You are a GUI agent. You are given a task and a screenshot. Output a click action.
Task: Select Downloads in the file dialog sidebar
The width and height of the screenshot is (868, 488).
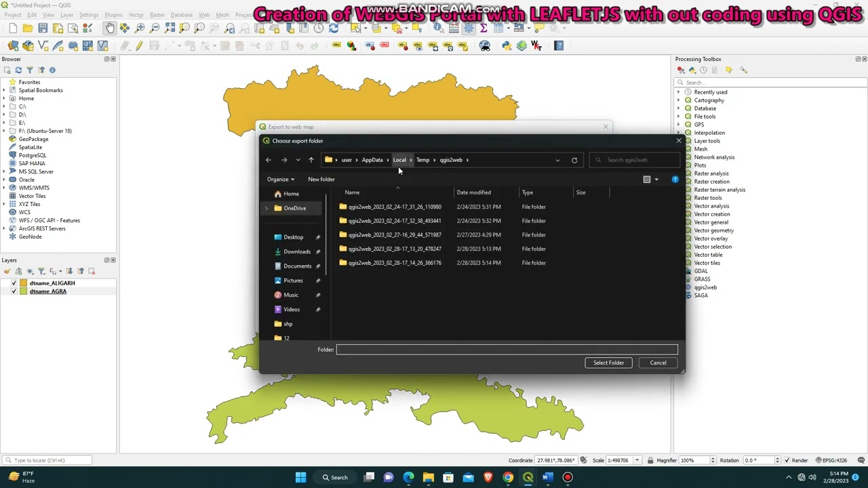(297, 251)
